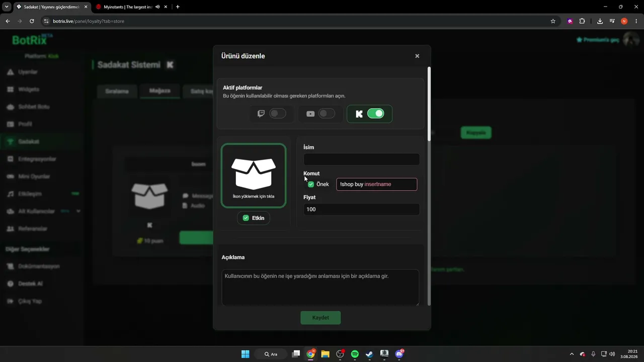The height and width of the screenshot is (362, 644).
Task: Go to Sohbet Botu in the sidebar
Action: click(x=34, y=107)
